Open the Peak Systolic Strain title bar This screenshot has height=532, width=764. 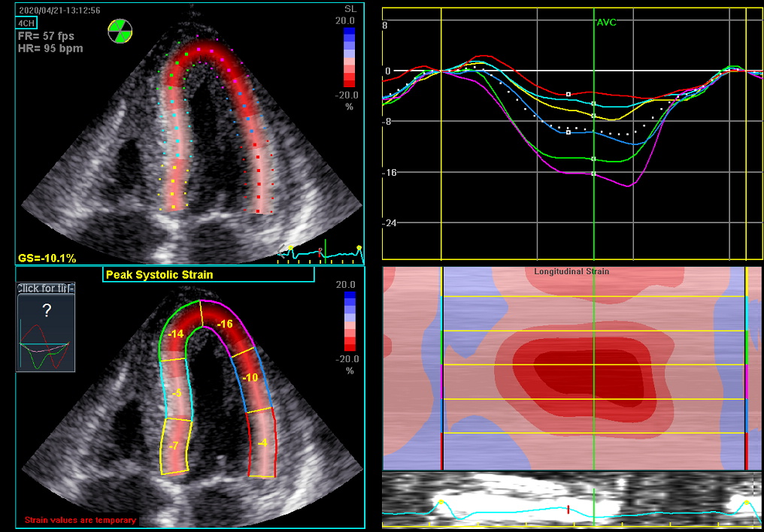pyautogui.click(x=208, y=274)
